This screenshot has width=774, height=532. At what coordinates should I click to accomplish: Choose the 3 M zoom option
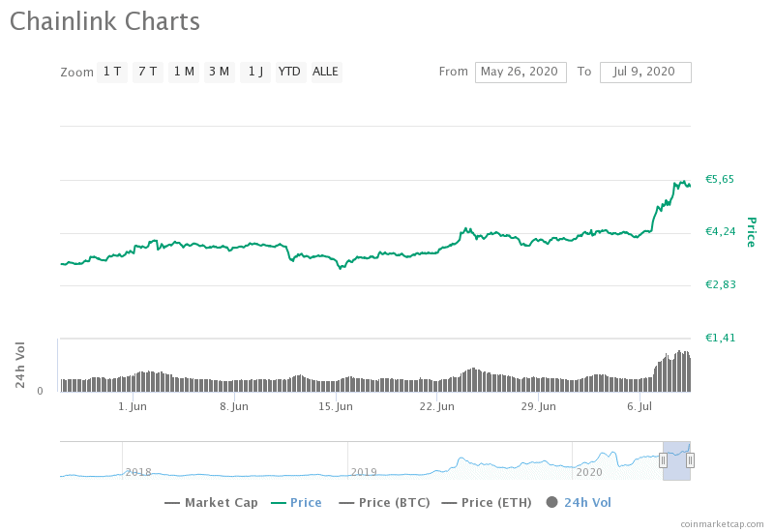coord(219,72)
